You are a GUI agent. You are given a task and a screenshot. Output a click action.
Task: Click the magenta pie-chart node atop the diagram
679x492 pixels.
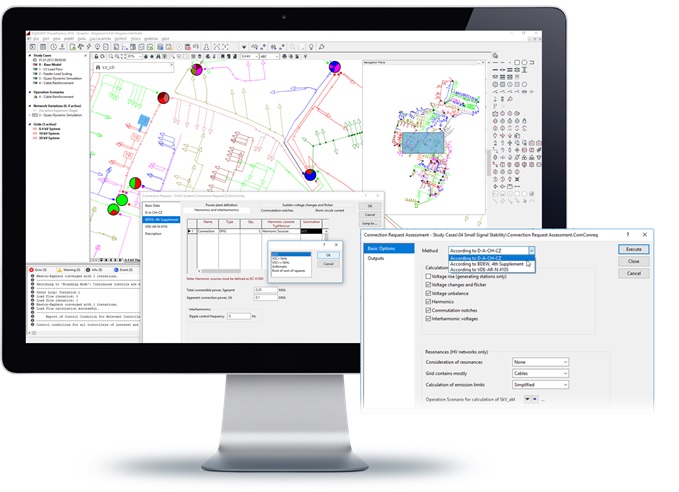197,69
